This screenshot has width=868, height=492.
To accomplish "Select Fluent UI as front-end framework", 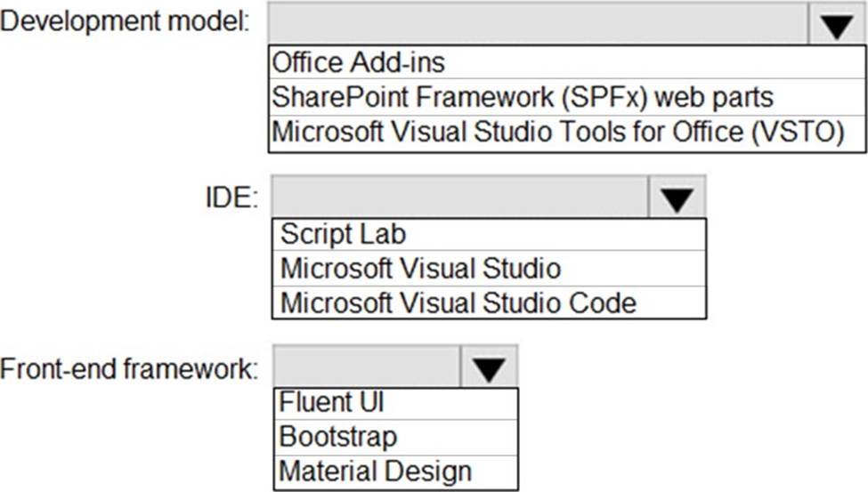I will (331, 402).
